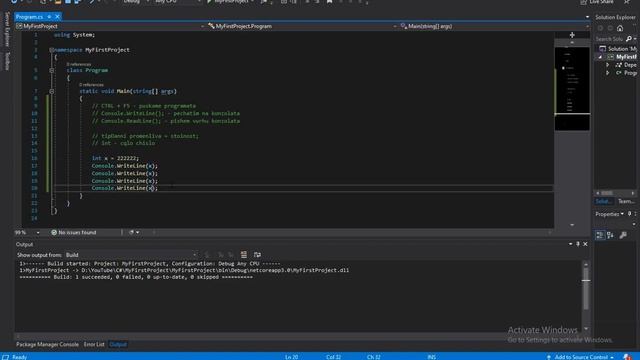Toggle the Properties panel pin
The height and width of the screenshot is (360, 640).
(x=629, y=214)
